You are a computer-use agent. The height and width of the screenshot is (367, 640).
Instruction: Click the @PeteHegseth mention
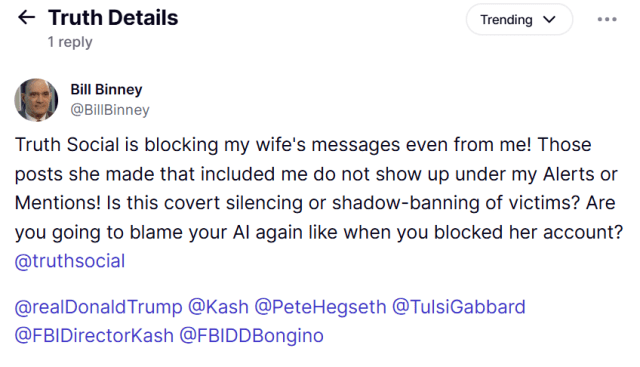[x=320, y=307]
